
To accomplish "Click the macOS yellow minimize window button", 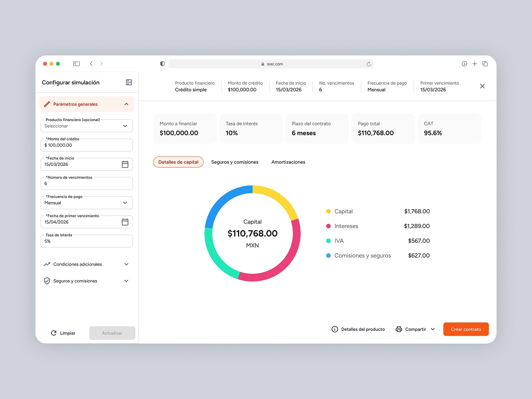I will click(x=51, y=64).
